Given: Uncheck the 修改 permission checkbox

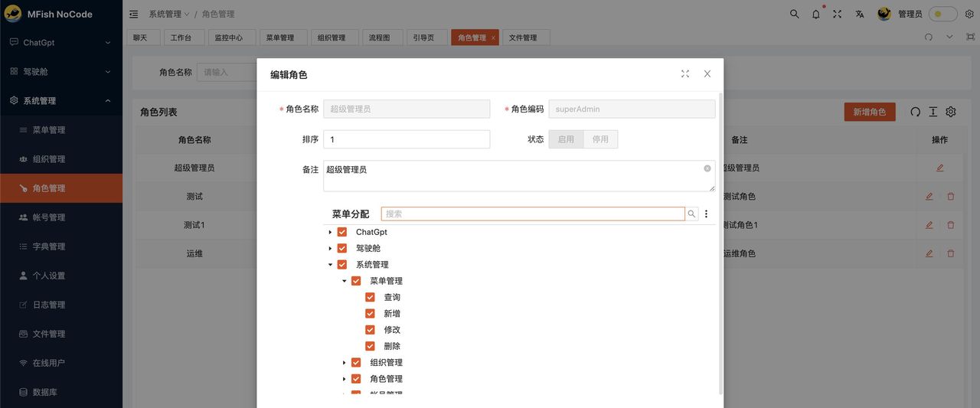Looking at the screenshot, I should click(371, 330).
